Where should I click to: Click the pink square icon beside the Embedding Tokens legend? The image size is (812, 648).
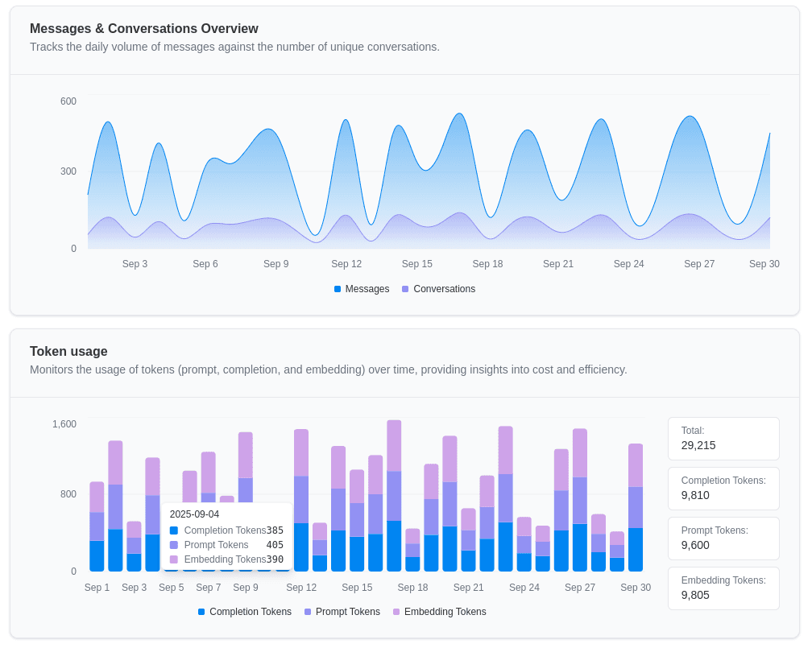click(396, 612)
